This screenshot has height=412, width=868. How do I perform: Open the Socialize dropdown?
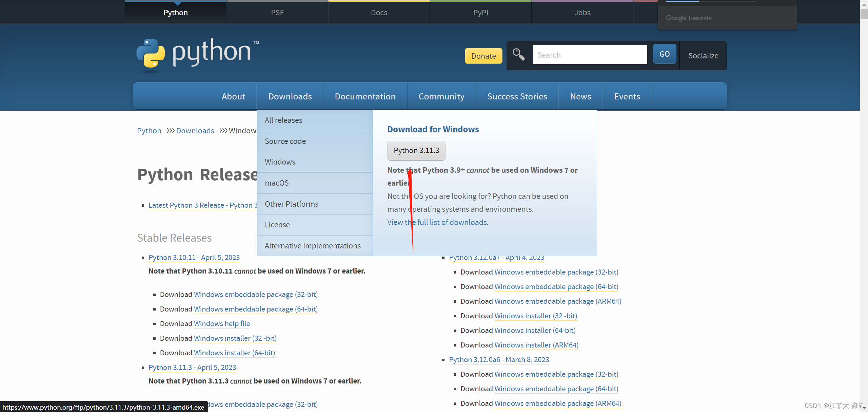703,56
